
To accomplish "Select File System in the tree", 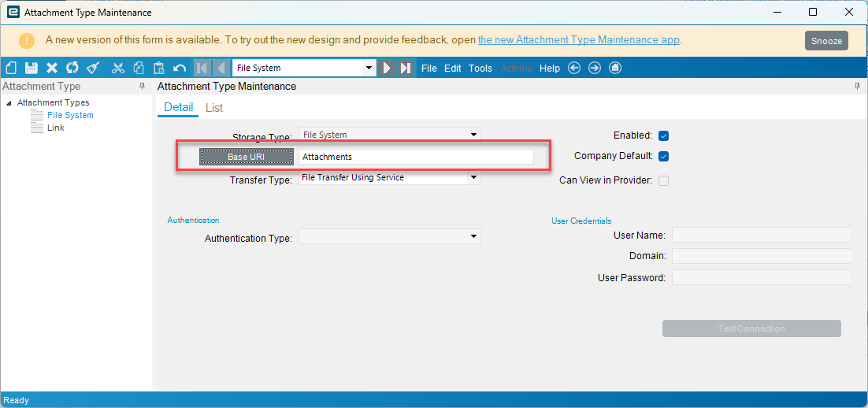I will click(70, 115).
